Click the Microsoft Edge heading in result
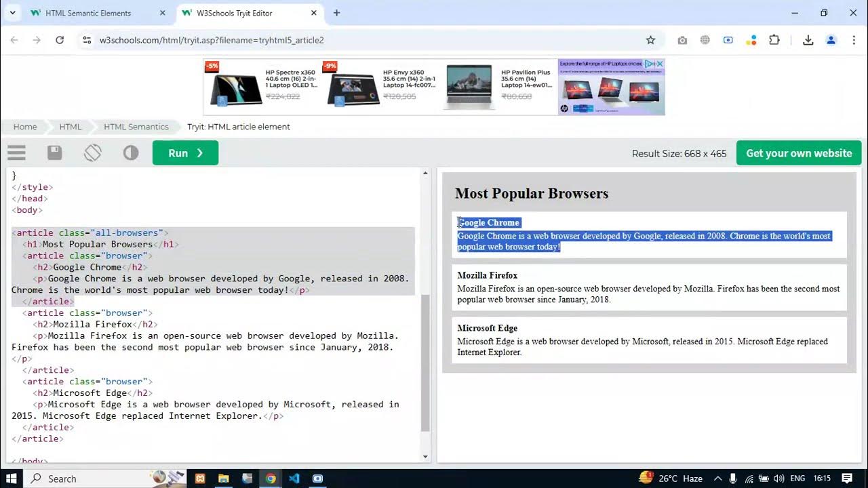868x488 pixels. [487, 328]
